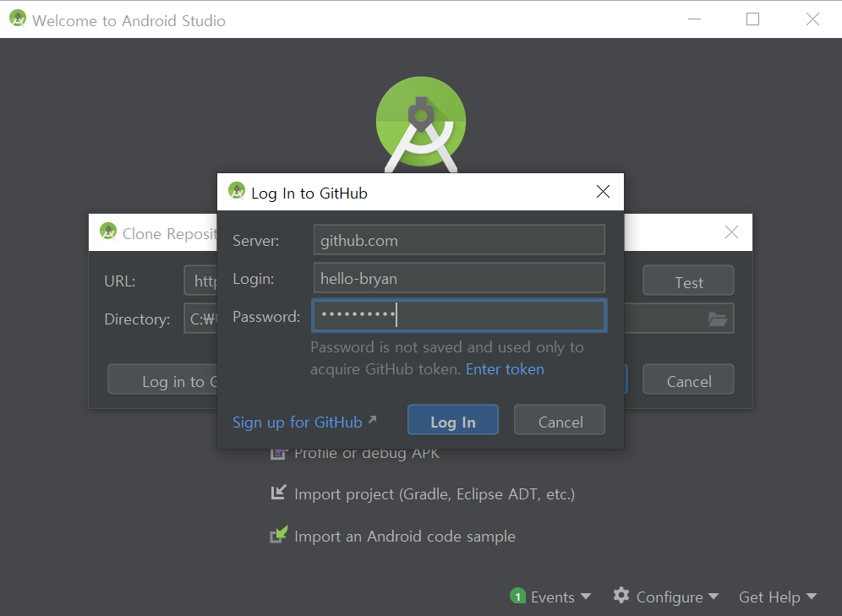
Task: Open Sign up for GitHub link
Action: [297, 422]
